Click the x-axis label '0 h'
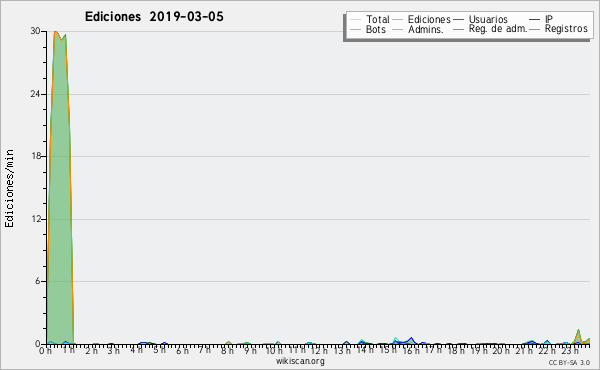600x370 pixels. point(46,351)
